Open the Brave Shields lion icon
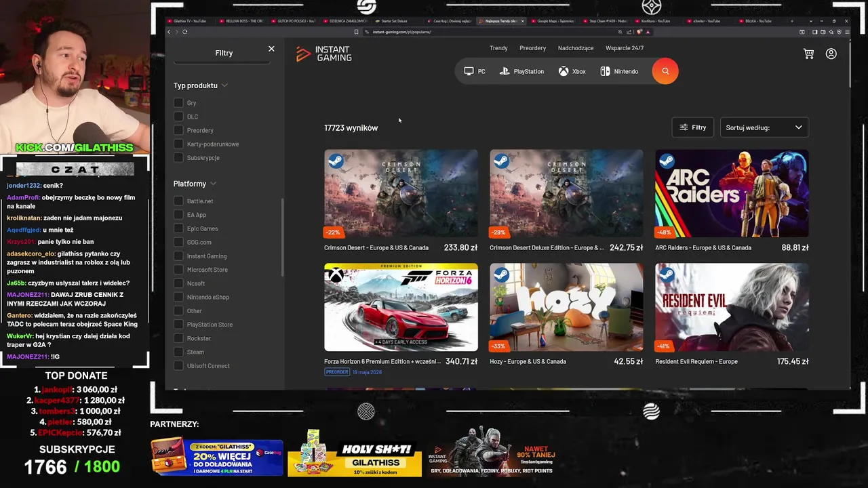The height and width of the screenshot is (488, 868). click(x=639, y=32)
